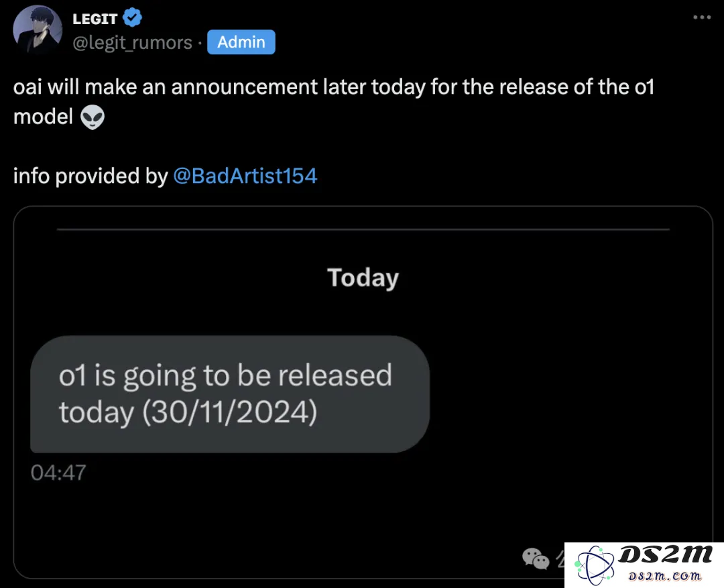Open the @BadArtist154 mention link
Screen dimensions: 724x588
coord(245,176)
